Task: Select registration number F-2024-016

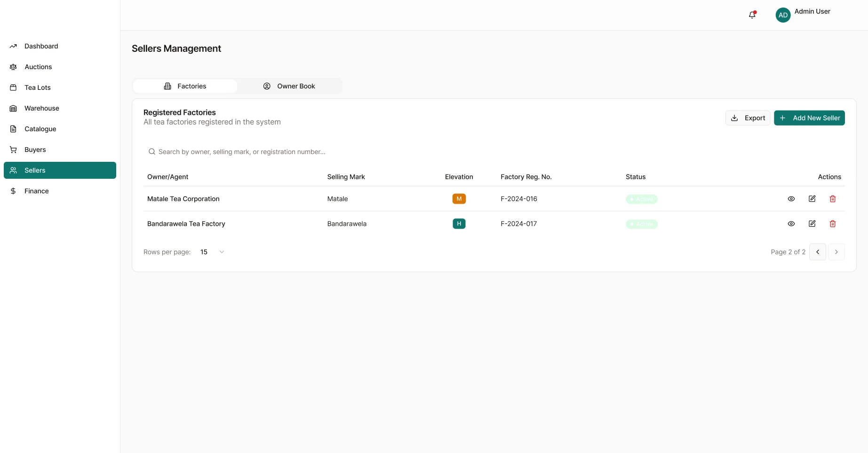Action: (x=519, y=199)
